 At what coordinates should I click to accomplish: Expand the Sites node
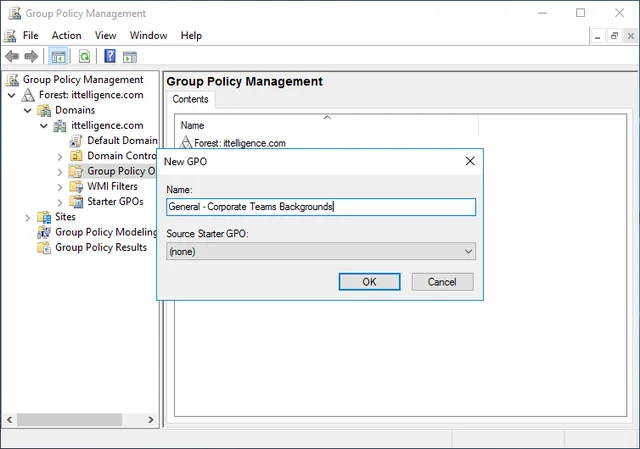pos(28,218)
